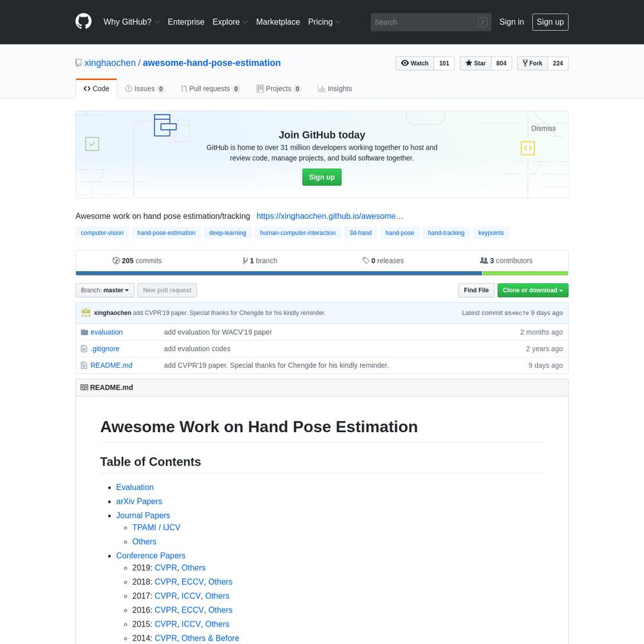Open the xinghaochen.github.io website link
644x644 pixels.
tap(329, 216)
